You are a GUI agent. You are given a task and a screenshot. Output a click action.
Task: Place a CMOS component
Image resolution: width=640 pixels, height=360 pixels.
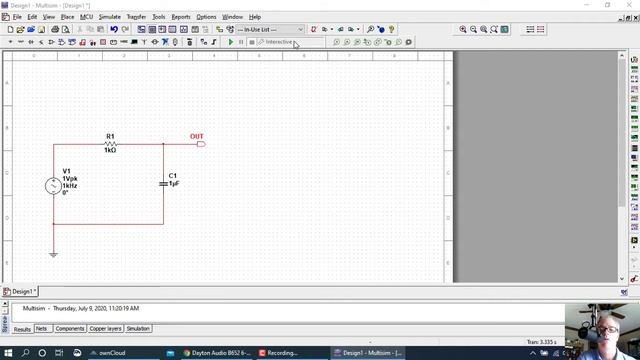[72, 42]
